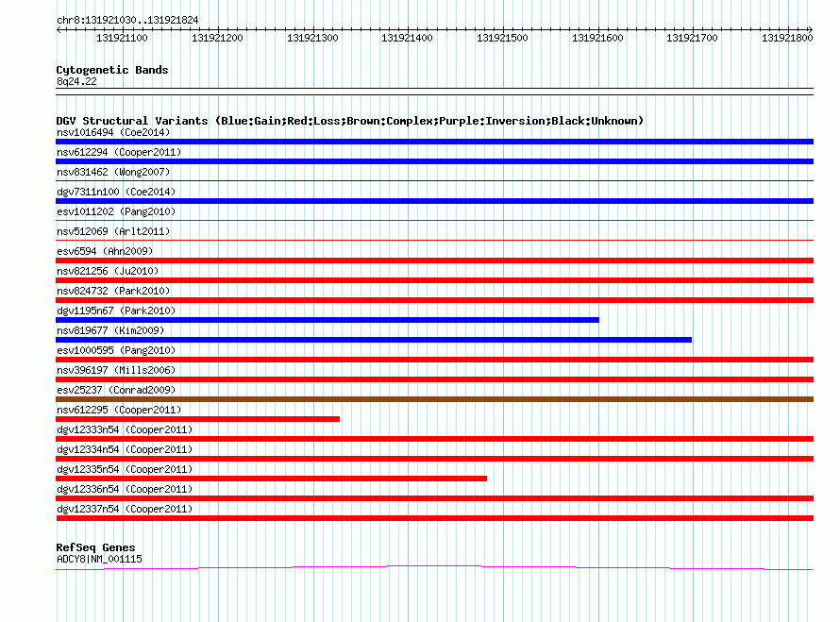Select the 131921600 ruler position label
Viewport: 840px width, 622px height.
pos(597,38)
